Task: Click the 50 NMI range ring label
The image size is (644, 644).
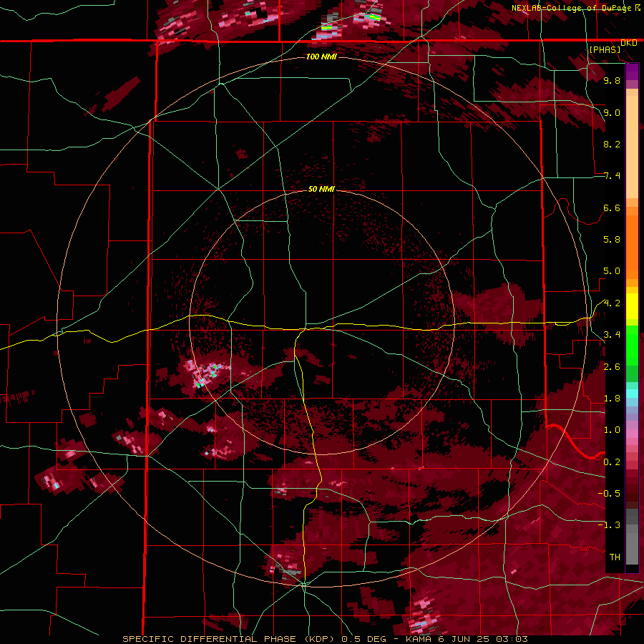Action: pyautogui.click(x=321, y=189)
